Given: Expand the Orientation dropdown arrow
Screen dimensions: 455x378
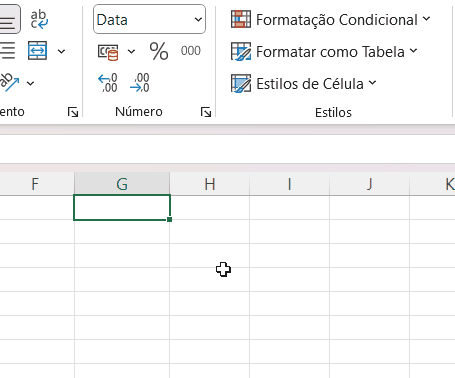Looking at the screenshot, I should 30,83.
